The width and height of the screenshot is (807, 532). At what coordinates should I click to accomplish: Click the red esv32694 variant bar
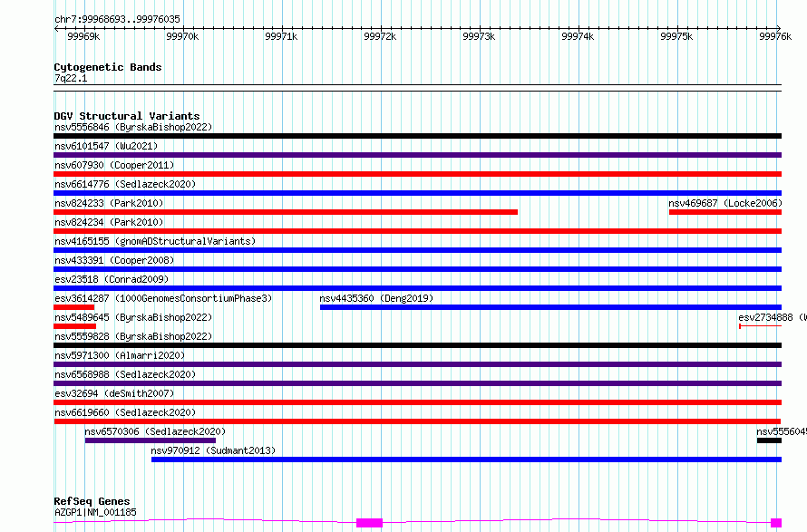click(417, 402)
